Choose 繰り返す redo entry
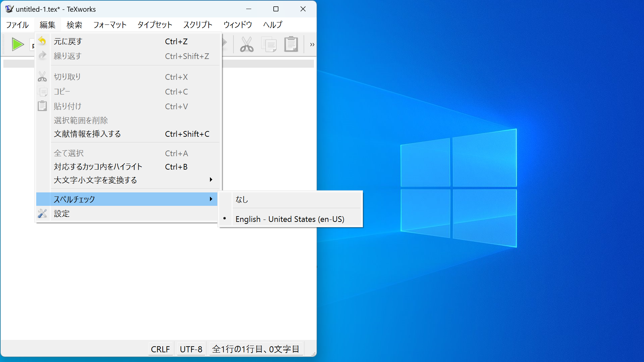Viewport: 644px width, 362px height. click(127, 56)
